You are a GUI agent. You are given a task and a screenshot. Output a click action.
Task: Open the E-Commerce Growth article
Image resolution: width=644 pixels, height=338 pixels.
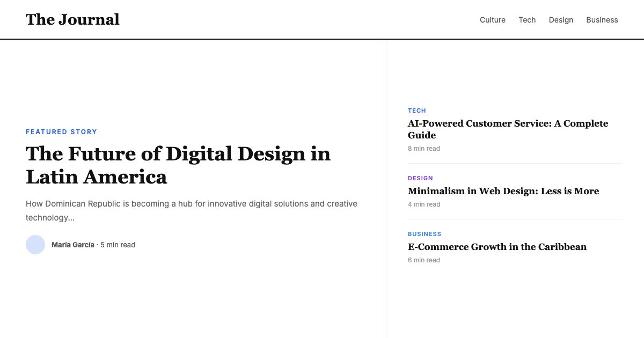click(497, 247)
